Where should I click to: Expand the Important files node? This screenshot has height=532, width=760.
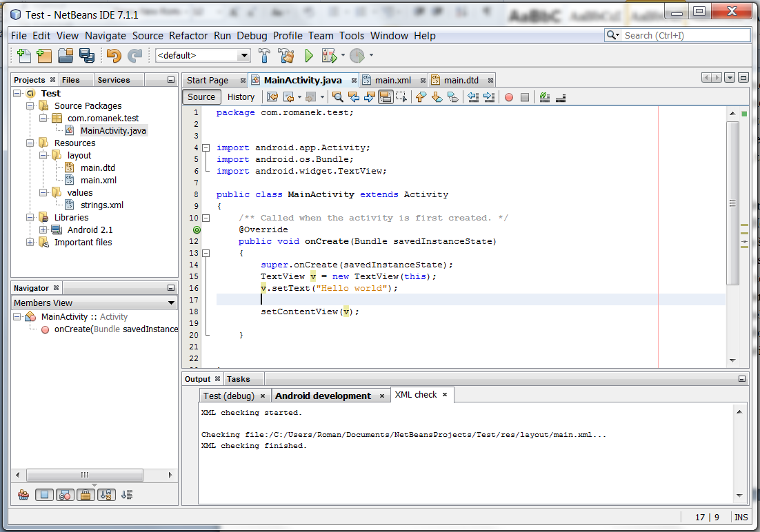click(x=30, y=243)
